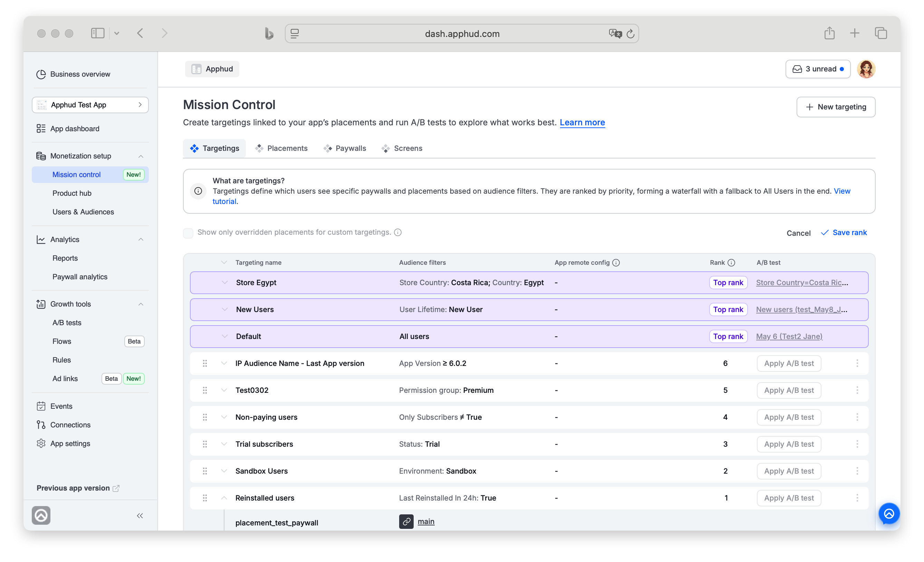
Task: Expand the New Users targeting row
Action: tap(224, 309)
